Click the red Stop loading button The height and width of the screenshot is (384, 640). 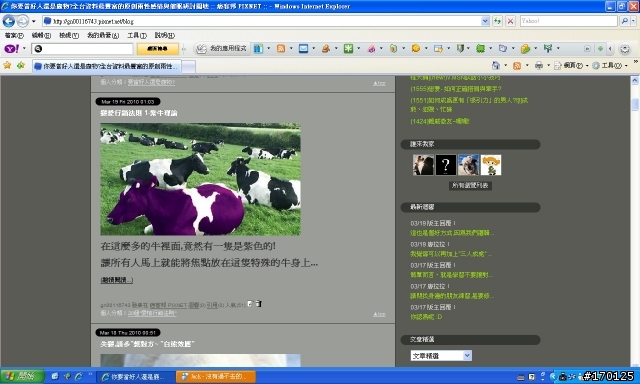click(510, 21)
